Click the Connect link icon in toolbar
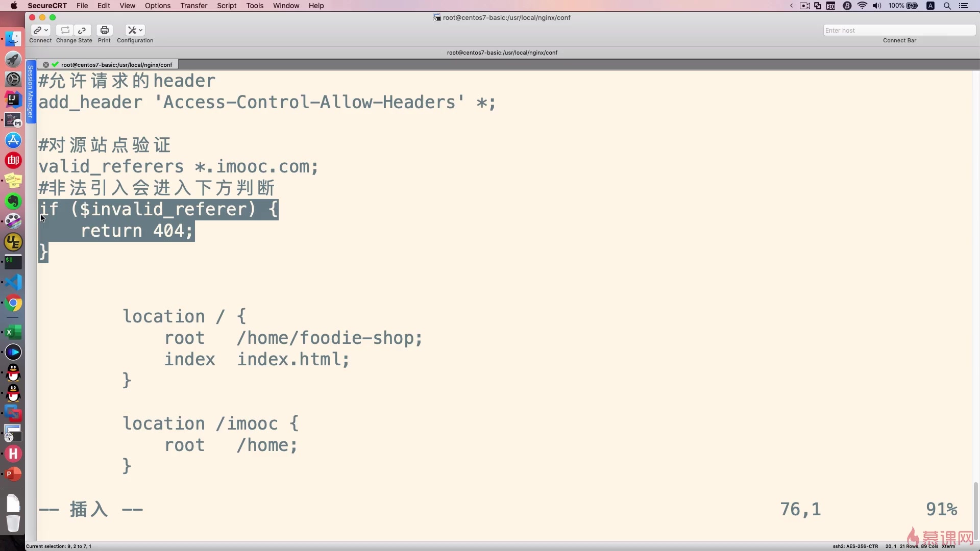980x551 pixels. tap(37, 30)
